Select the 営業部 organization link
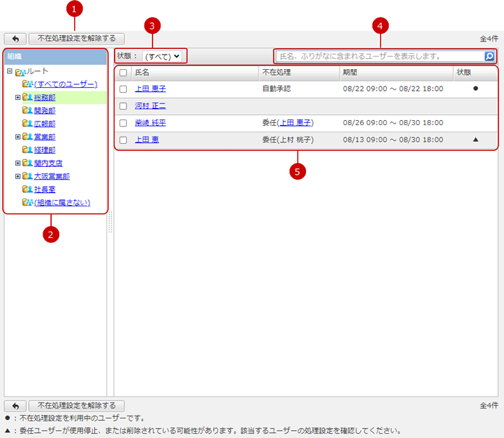Image resolution: width=504 pixels, height=438 pixels. click(x=45, y=137)
